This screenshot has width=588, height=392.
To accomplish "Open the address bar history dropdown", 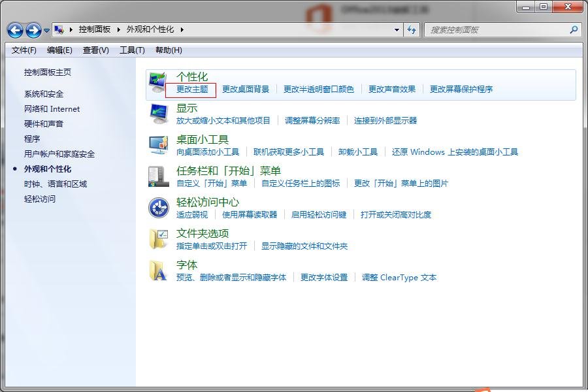I will (x=397, y=29).
